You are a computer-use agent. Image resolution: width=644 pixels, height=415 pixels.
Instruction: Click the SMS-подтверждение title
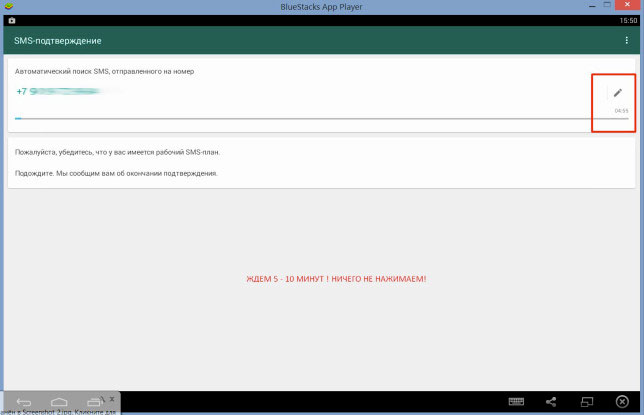[58, 41]
